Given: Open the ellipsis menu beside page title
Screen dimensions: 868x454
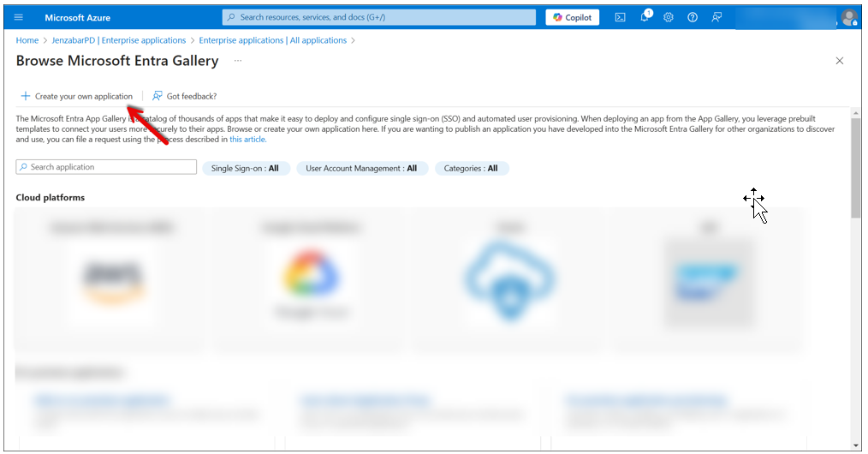Looking at the screenshot, I should [237, 60].
